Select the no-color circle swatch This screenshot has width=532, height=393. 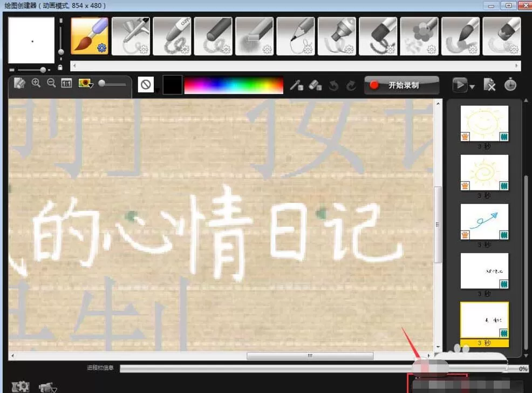pyautogui.click(x=146, y=84)
